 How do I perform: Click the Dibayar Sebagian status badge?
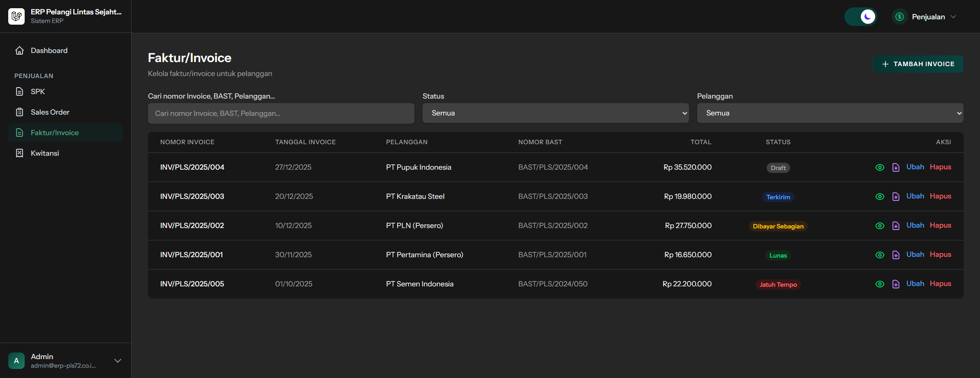(778, 226)
